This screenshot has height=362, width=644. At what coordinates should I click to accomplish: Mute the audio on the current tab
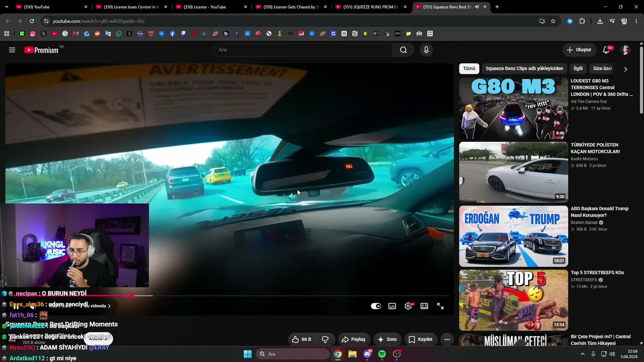click(x=476, y=7)
